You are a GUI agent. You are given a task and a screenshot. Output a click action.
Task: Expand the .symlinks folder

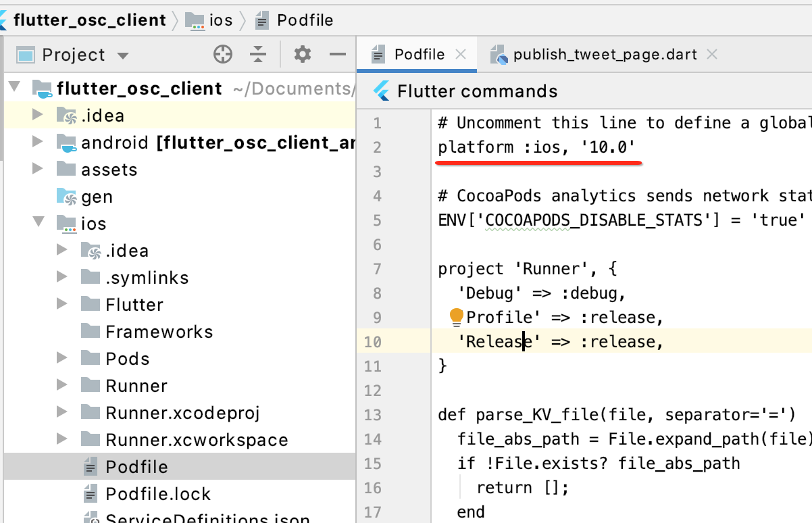(62, 277)
